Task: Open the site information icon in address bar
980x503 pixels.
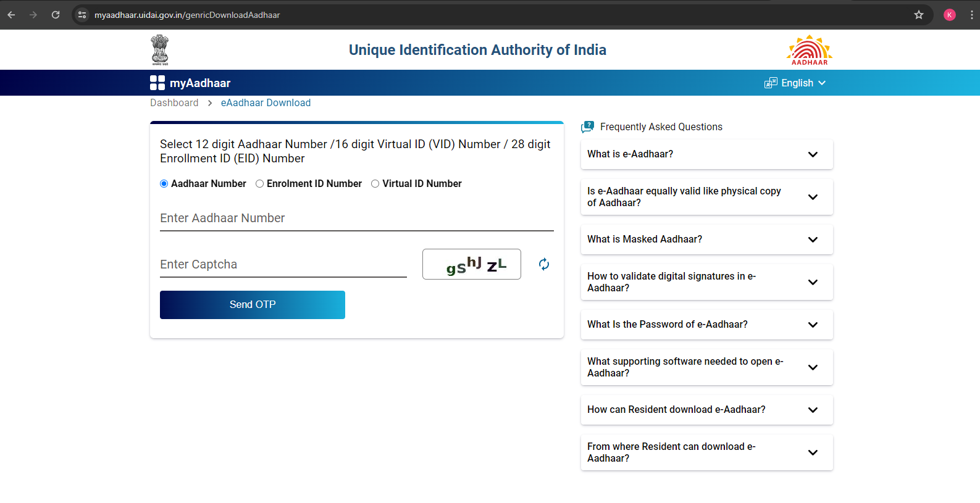Action: tap(82, 15)
